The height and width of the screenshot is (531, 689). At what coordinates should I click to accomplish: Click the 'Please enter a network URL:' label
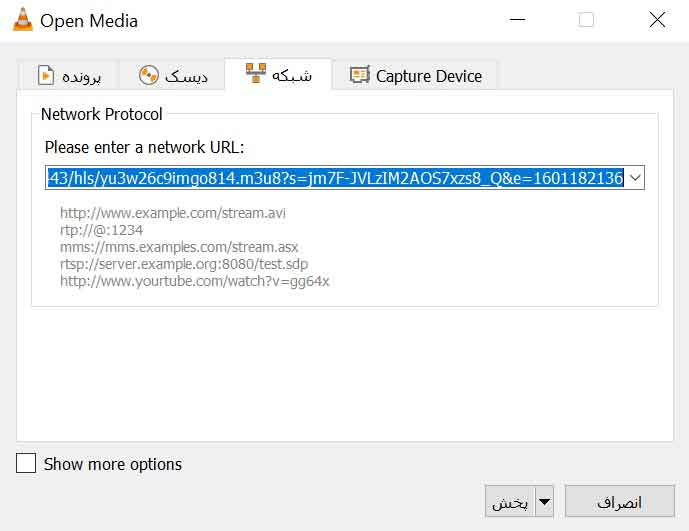point(144,147)
